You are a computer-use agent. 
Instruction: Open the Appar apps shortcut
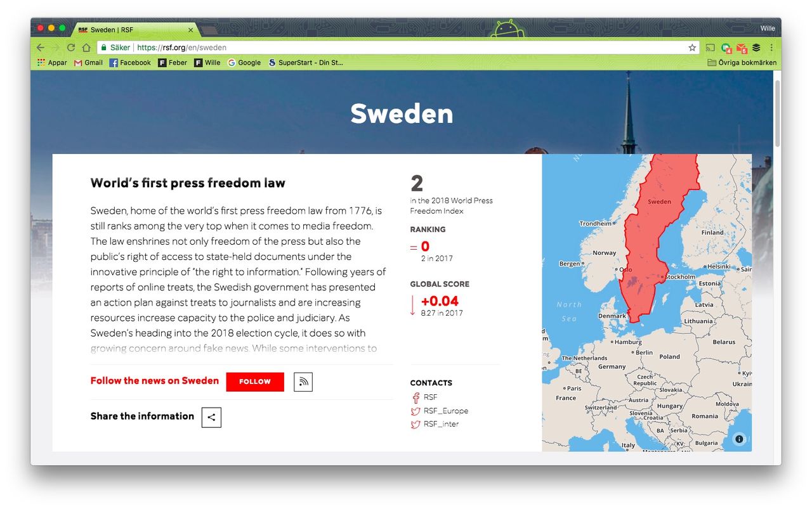point(52,63)
